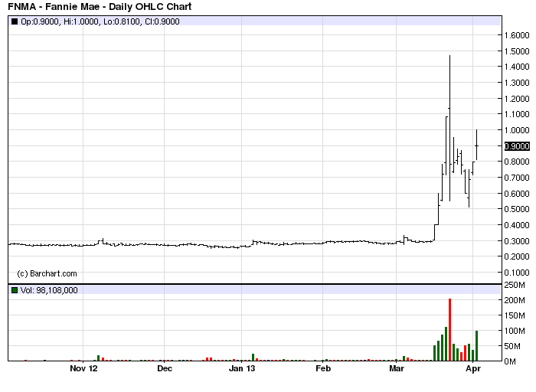Click the green square legend marker beside Vol

point(15,290)
